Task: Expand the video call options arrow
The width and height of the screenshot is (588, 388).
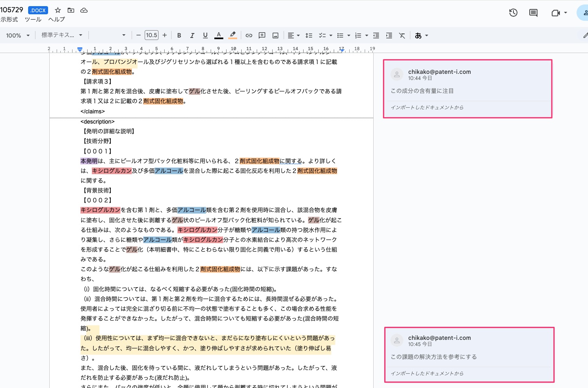Action: pos(566,13)
